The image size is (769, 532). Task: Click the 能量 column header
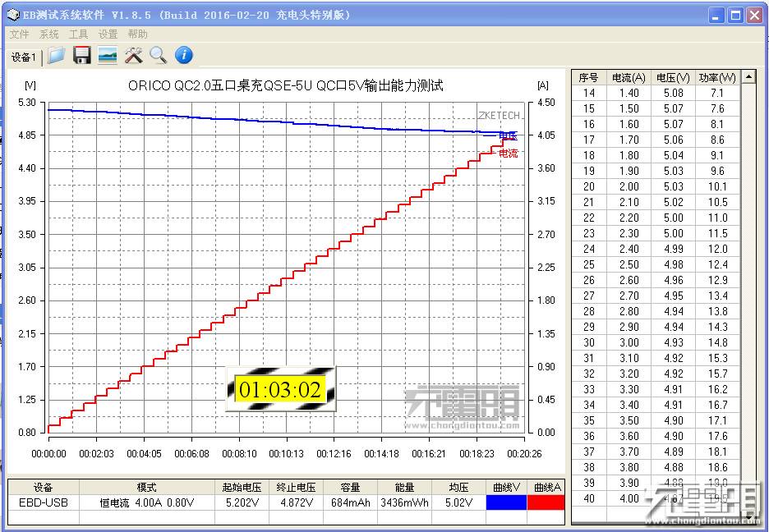point(404,488)
